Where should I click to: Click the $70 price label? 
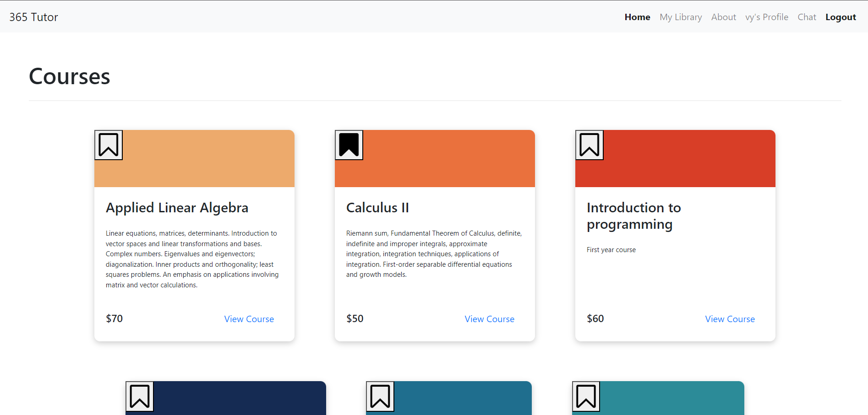tap(114, 318)
